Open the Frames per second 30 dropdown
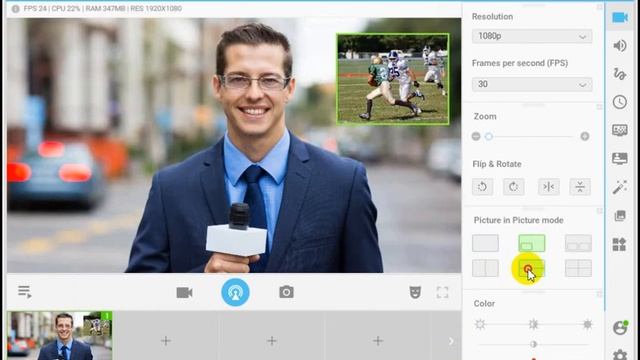This screenshot has height=360, width=640. [x=532, y=84]
